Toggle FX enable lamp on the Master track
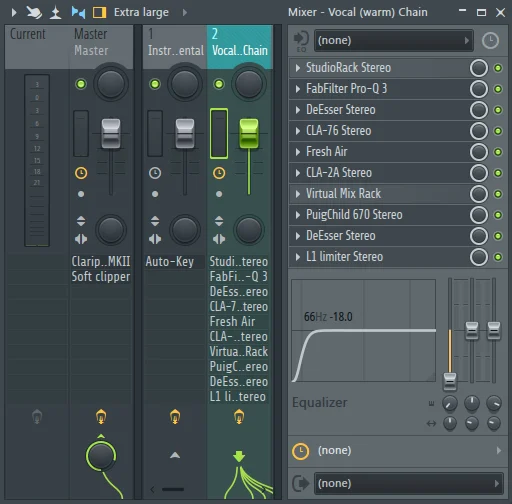The width and height of the screenshot is (512, 504). tap(101, 417)
